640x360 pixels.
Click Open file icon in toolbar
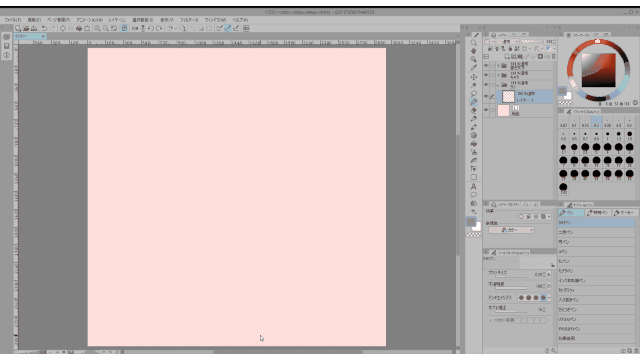click(x=26, y=28)
